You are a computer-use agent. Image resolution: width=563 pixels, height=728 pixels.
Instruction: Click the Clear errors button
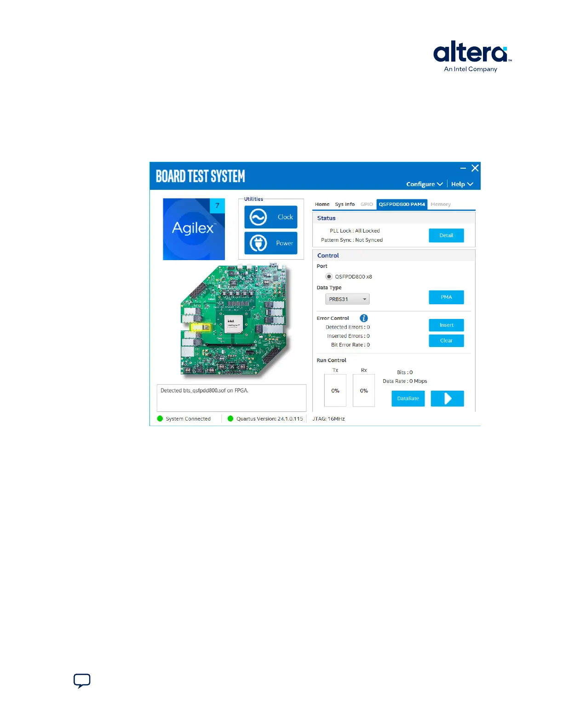(x=446, y=341)
